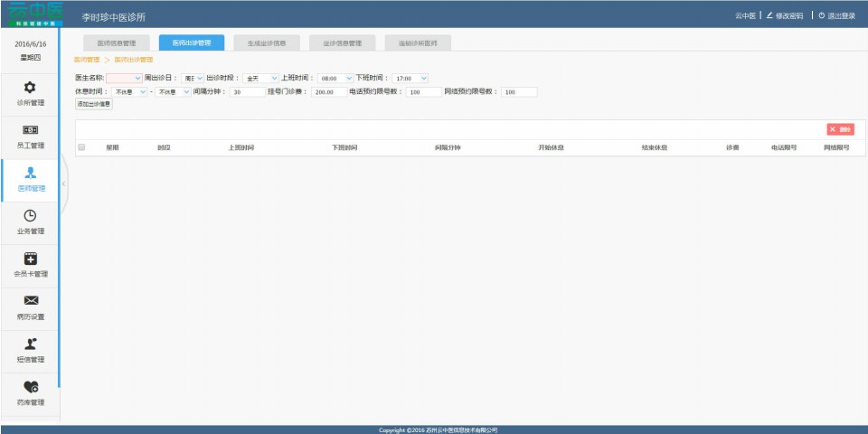This screenshot has height=434, width=868.
Task: Open 药库管理 heart icon
Action: (30, 387)
